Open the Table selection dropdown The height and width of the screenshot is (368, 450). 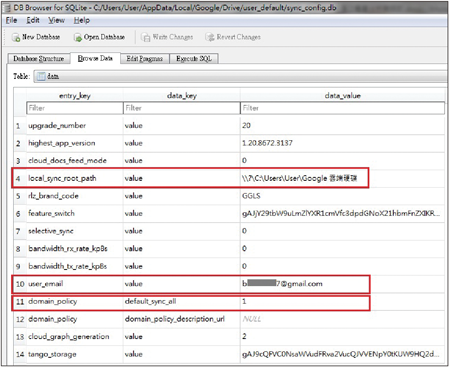pyautogui.click(x=240, y=76)
